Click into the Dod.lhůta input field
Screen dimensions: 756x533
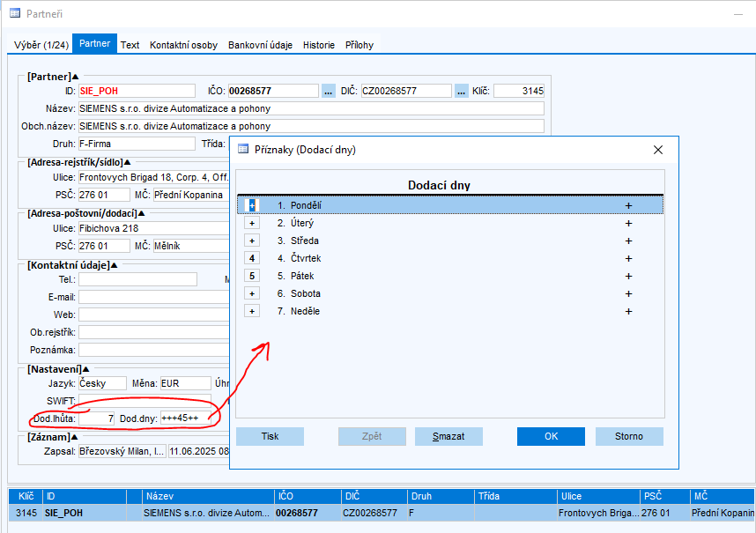(97, 418)
